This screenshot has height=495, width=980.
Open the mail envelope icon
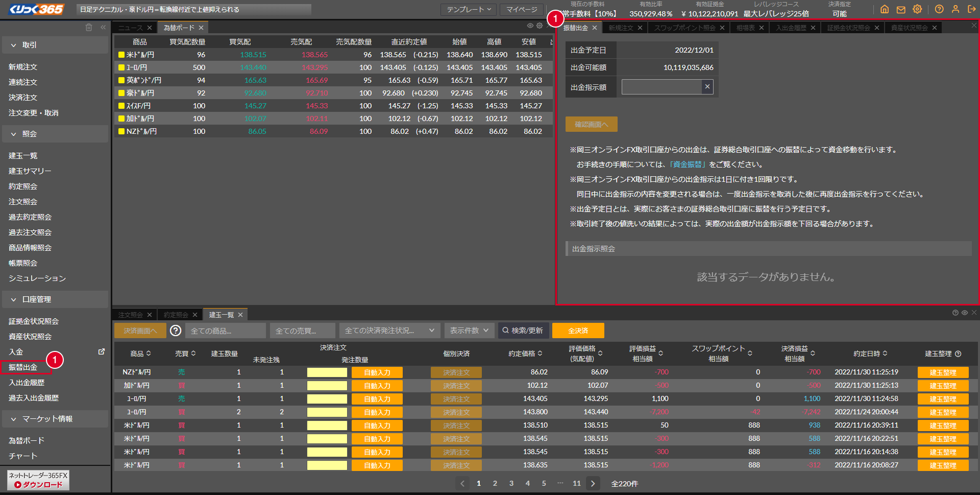tap(901, 9)
